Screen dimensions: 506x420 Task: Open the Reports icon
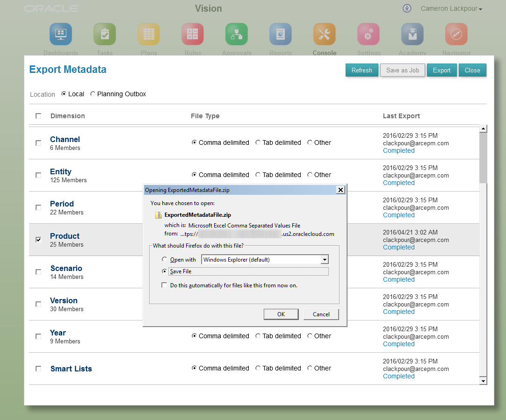[281, 34]
